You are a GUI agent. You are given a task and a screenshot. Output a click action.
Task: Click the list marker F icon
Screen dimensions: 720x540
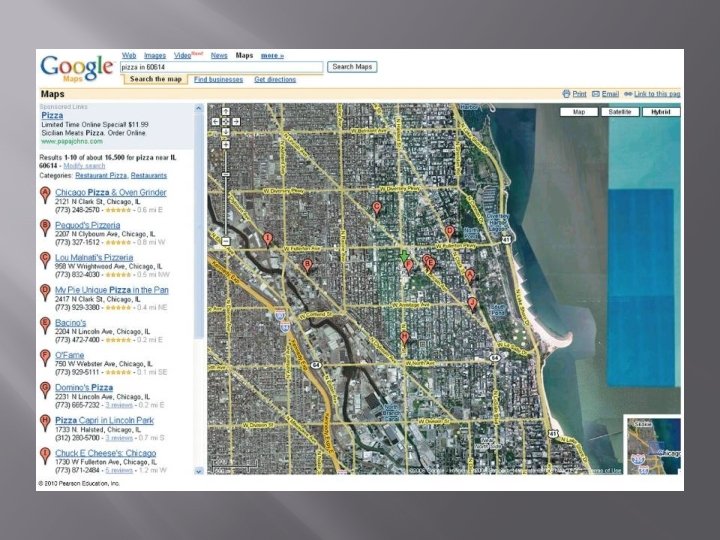coord(45,358)
